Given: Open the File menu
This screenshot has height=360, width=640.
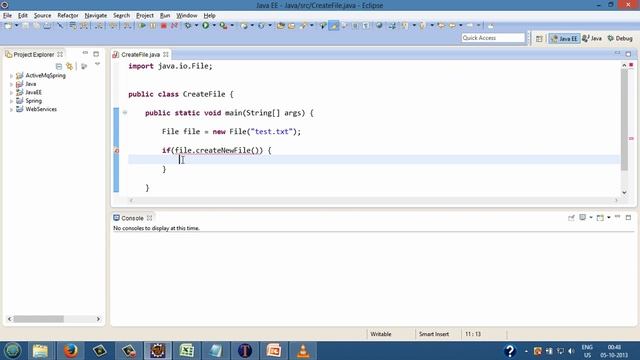Looking at the screenshot, I should tap(7, 16).
